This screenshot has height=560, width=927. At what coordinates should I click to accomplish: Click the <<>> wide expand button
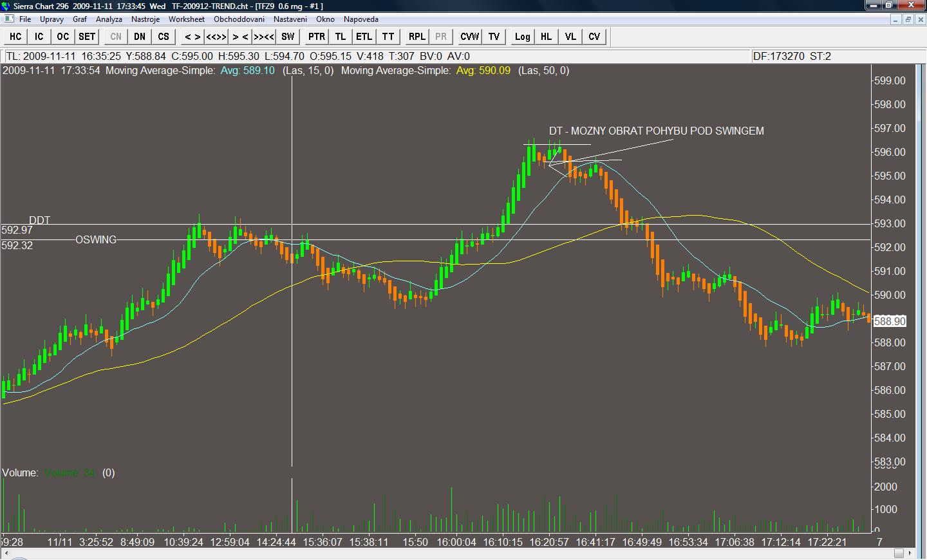(x=216, y=37)
